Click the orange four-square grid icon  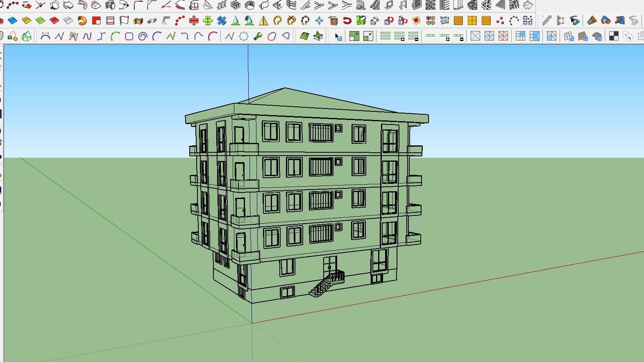[x=472, y=20]
